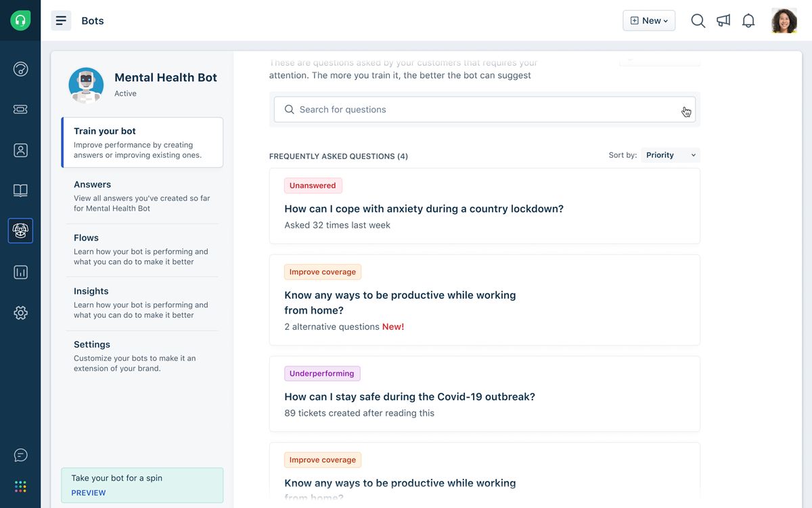Open the knowledge base book icon

click(20, 191)
